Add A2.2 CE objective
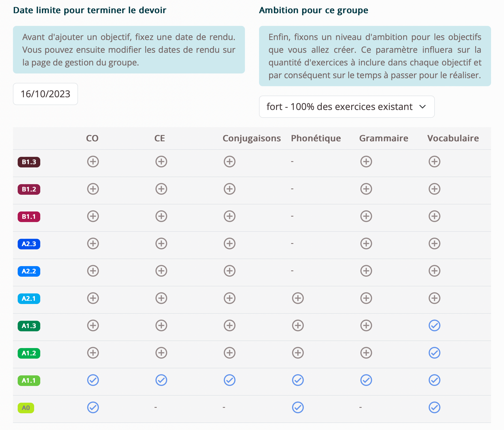Screen dimensions: 504x430 point(161,271)
